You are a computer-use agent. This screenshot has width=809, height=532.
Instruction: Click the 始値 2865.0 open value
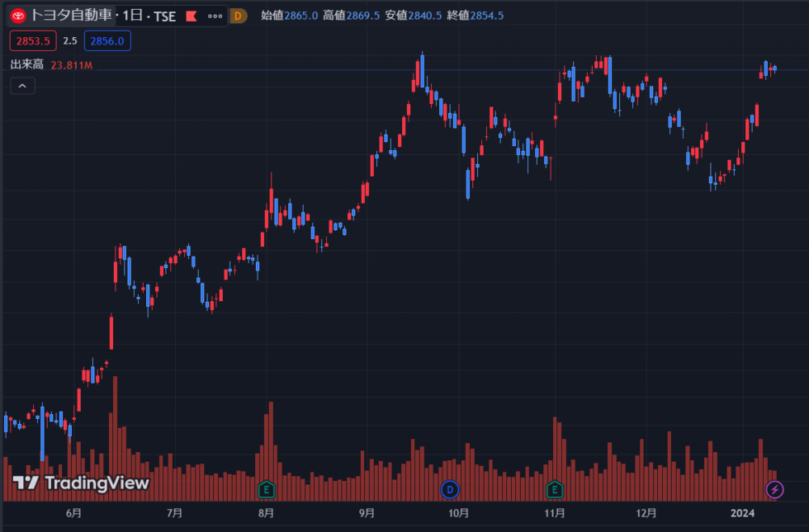click(x=290, y=16)
